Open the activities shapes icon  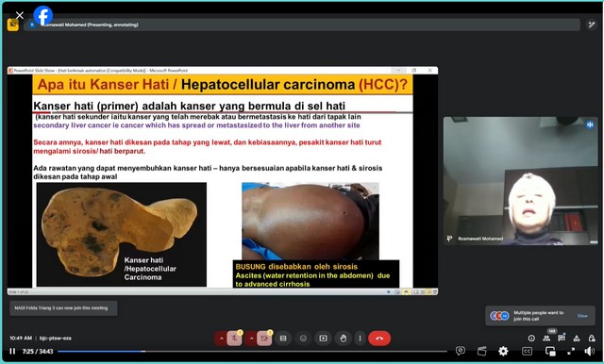click(577, 339)
